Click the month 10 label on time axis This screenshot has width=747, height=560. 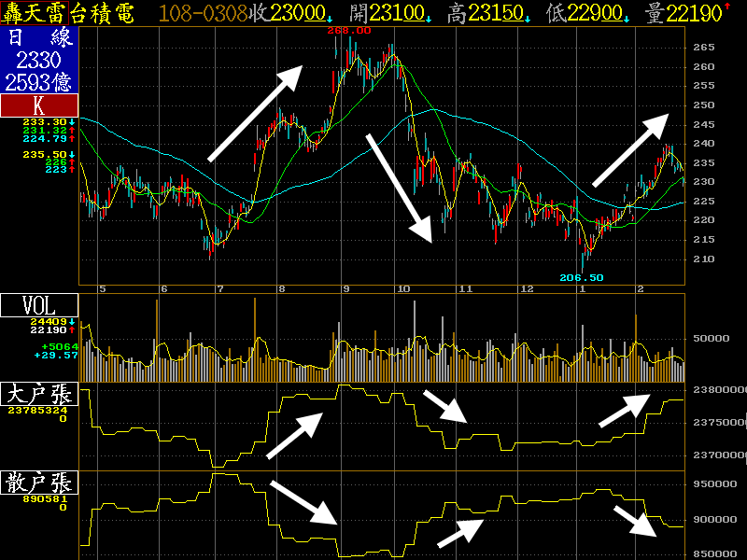(x=404, y=289)
